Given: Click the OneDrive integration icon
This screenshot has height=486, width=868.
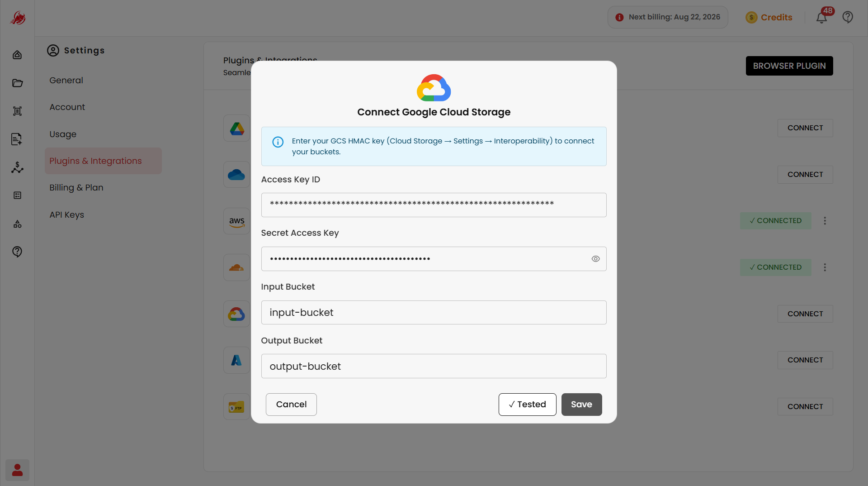Looking at the screenshot, I should coord(237,175).
